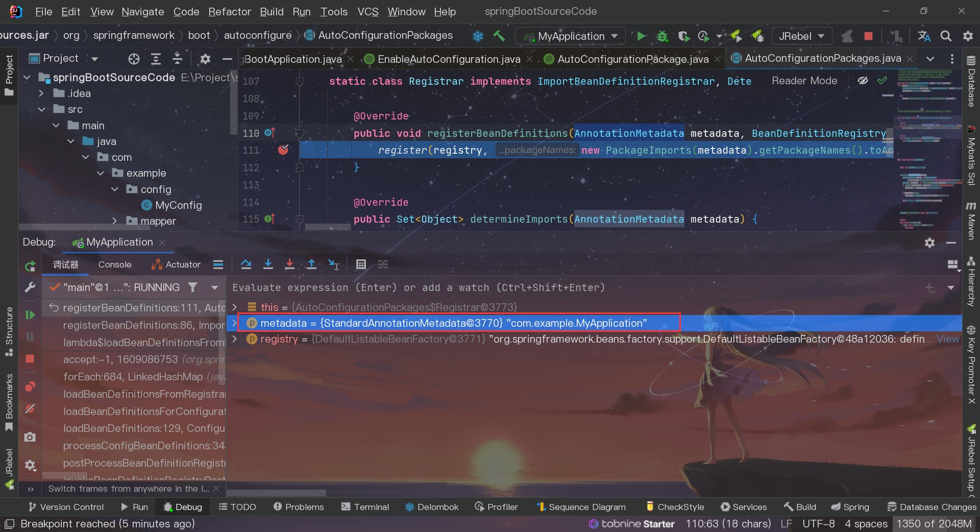Expand all in the Project panel toolbar

point(156,59)
